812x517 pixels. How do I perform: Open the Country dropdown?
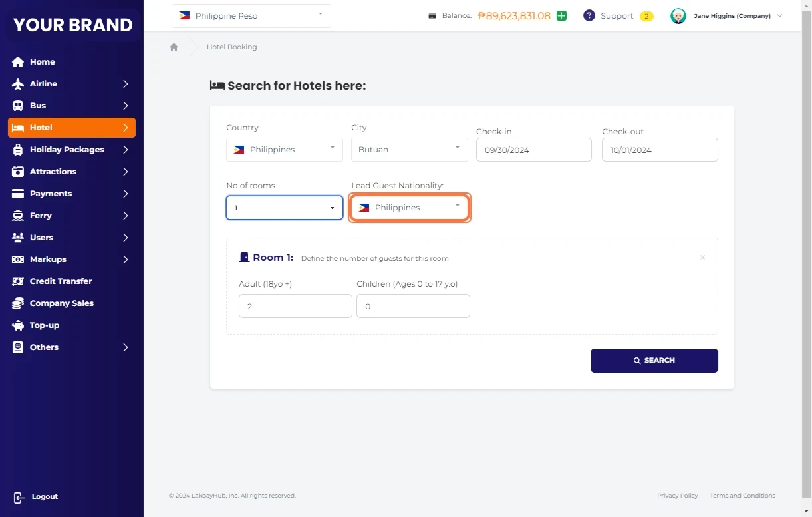[284, 150]
